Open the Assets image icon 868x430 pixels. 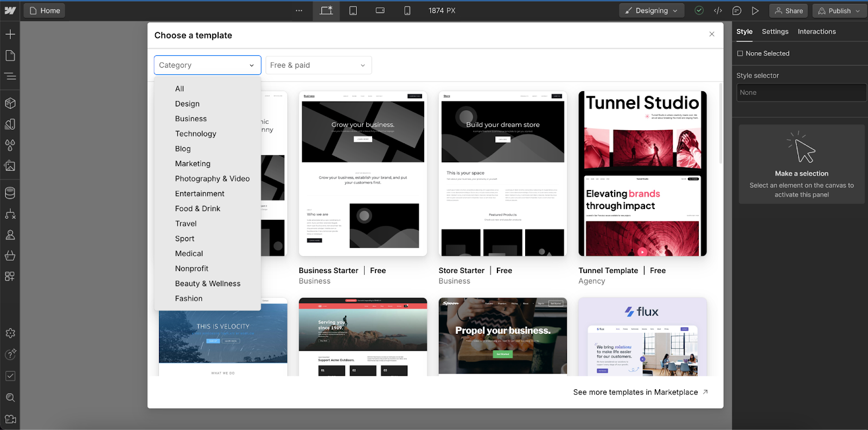pyautogui.click(x=10, y=166)
